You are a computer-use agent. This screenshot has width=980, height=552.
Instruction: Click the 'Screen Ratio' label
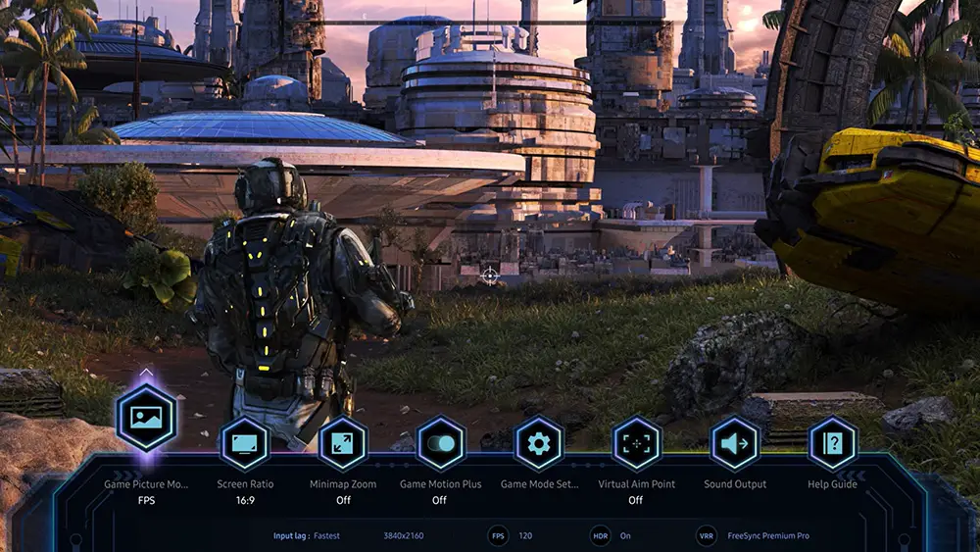click(245, 484)
